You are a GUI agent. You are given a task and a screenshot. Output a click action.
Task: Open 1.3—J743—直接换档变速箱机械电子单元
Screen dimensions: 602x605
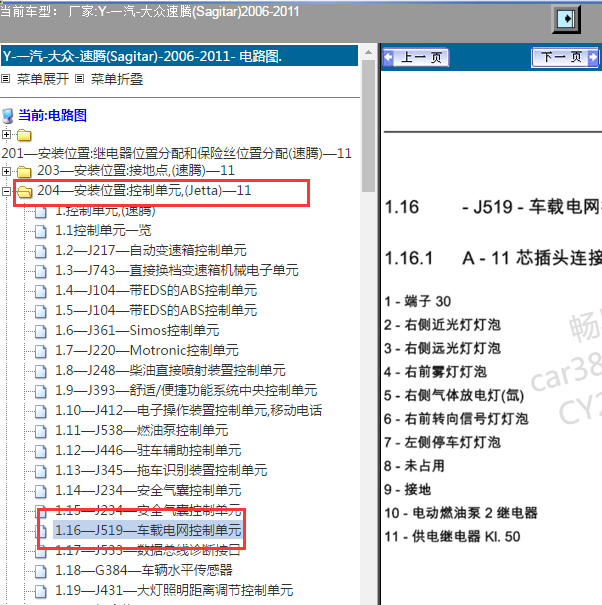(177, 270)
